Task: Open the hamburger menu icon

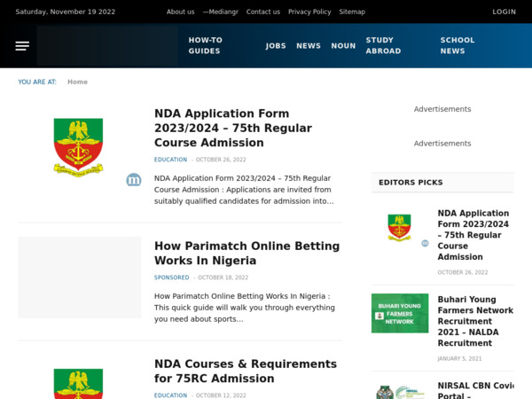Action: pos(22,46)
